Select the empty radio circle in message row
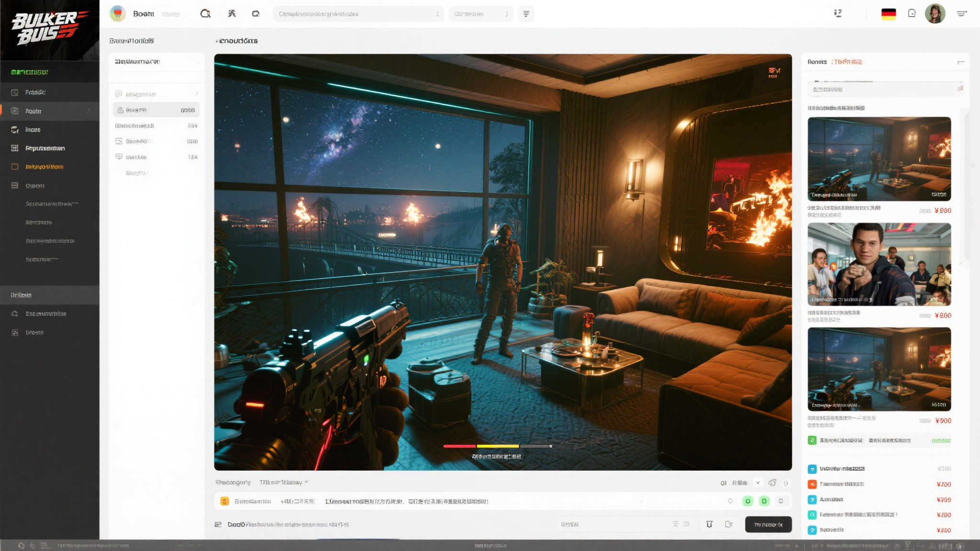The height and width of the screenshot is (551, 980). point(730,501)
